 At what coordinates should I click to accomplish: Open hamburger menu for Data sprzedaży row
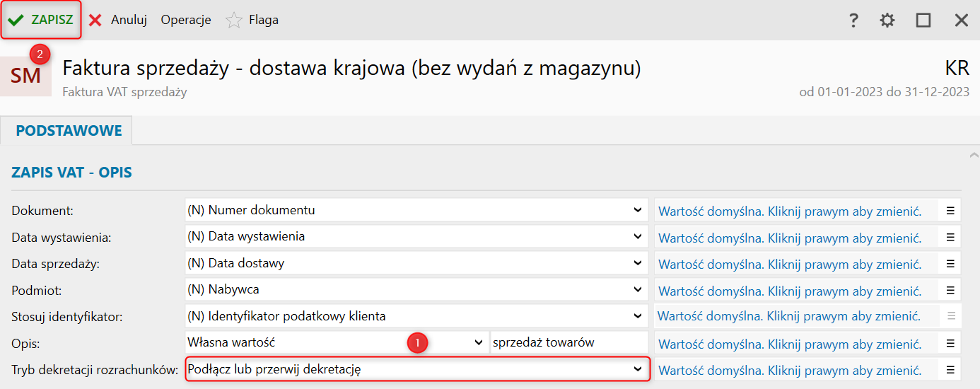click(x=950, y=264)
